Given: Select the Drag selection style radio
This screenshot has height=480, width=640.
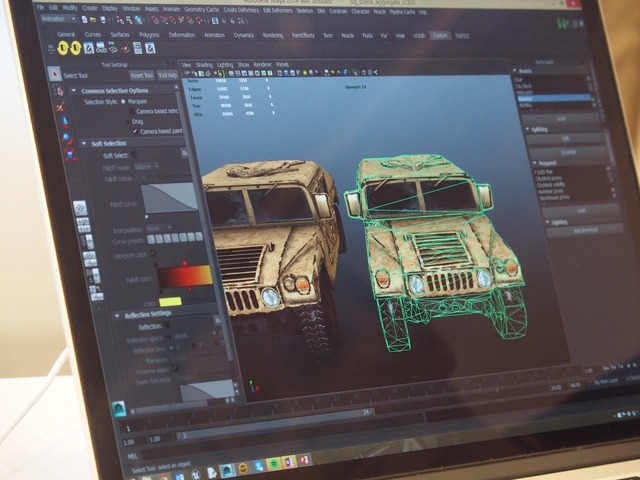Looking at the screenshot, I should (127, 122).
